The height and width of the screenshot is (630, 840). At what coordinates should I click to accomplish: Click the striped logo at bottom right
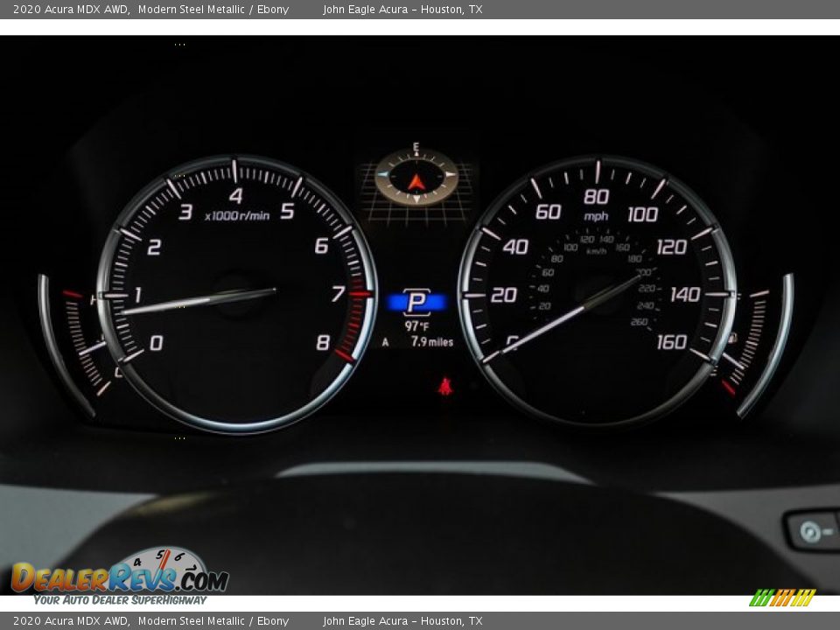coord(782,598)
